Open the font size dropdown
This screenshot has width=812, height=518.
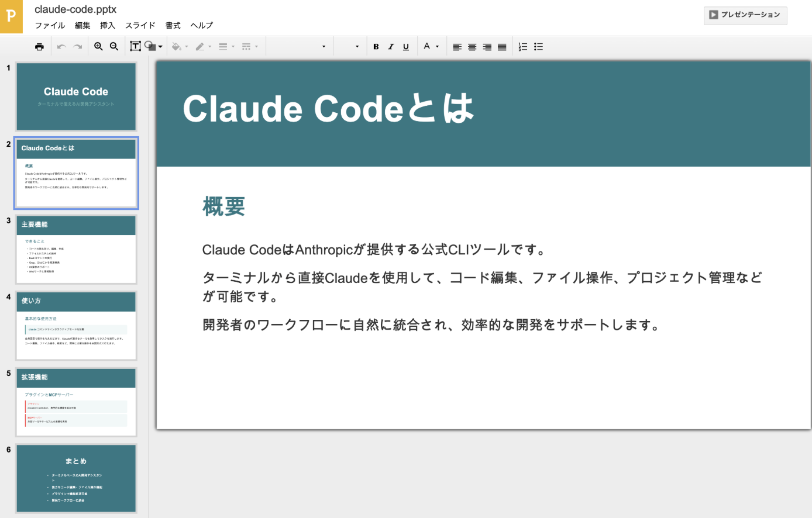[349, 47]
